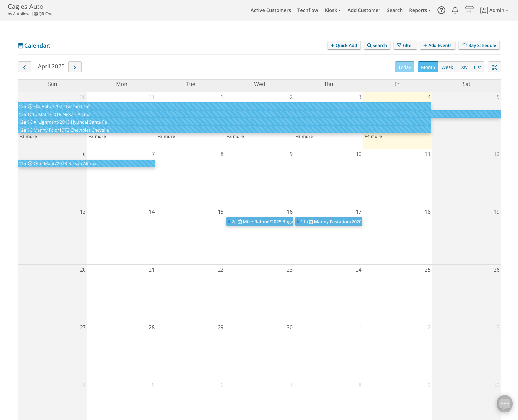
Task: Open the Admin user dropdown
Action: [494, 10]
